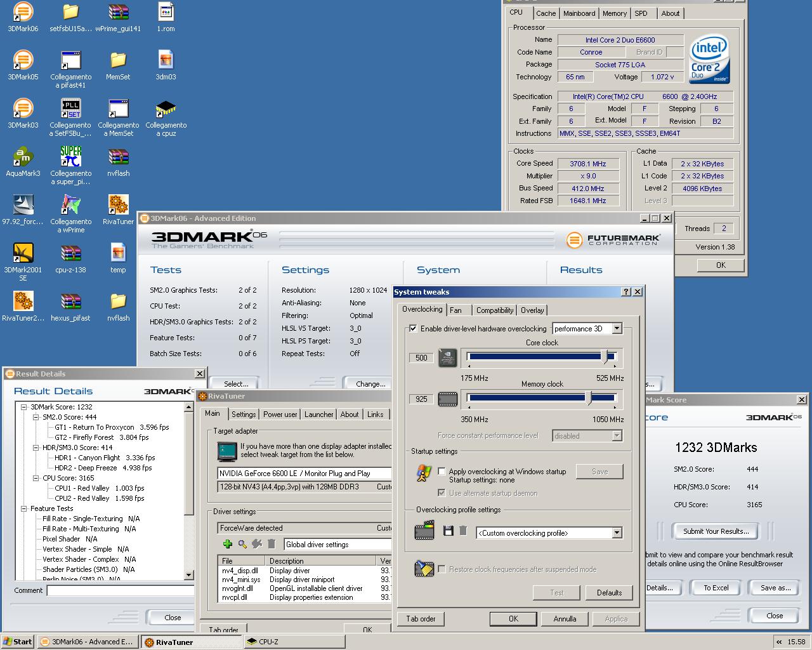812x650 pixels.
Task: Collapse the Feature Tests tree node
Action: coord(24,508)
